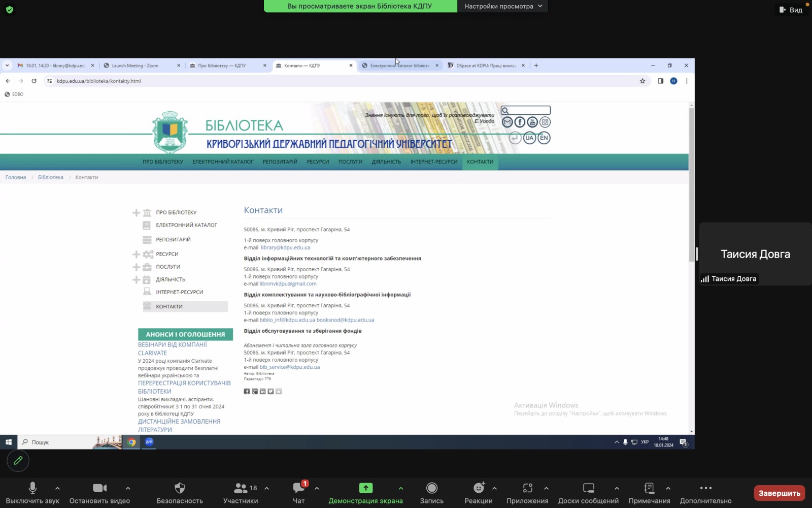Screen dimensions: 812x508
Task: Click the annotation pencil button
Action: 18,461
